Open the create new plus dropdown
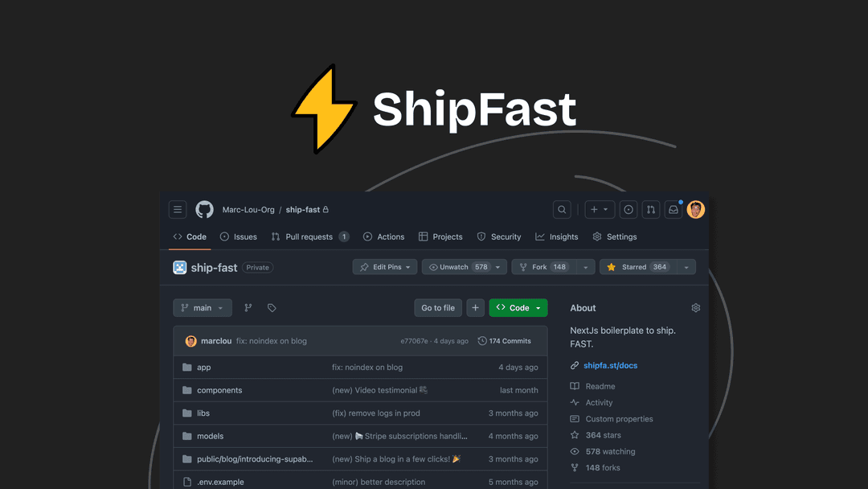 pyautogui.click(x=600, y=210)
